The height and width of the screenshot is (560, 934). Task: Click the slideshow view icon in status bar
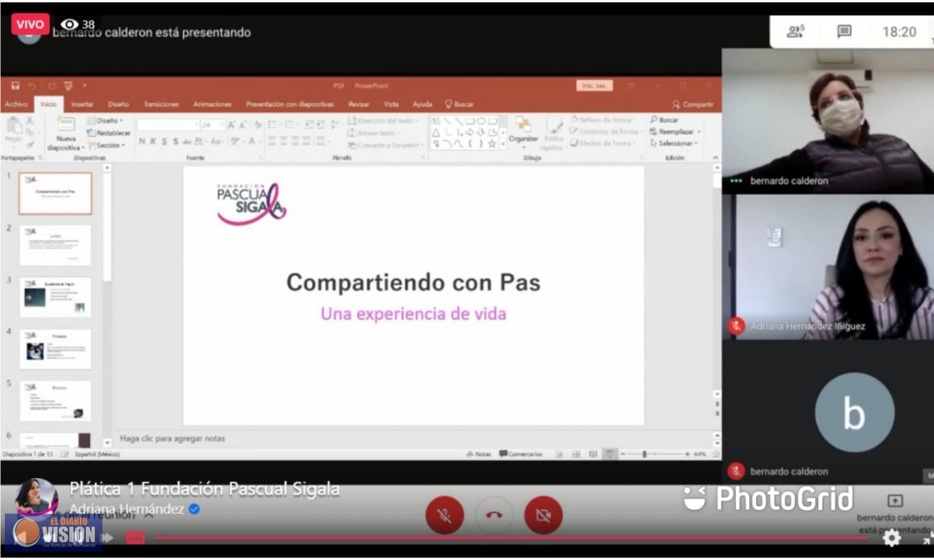(x=610, y=454)
